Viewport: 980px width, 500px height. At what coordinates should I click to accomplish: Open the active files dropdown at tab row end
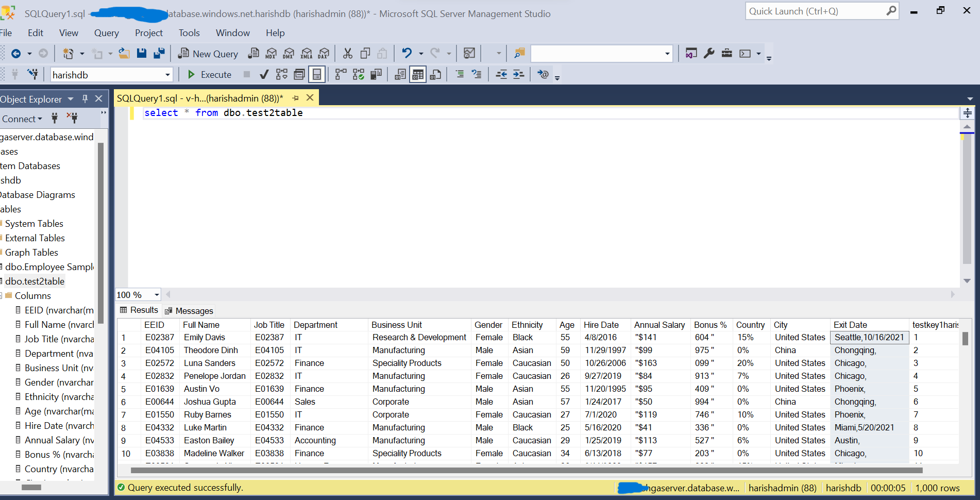point(970,98)
